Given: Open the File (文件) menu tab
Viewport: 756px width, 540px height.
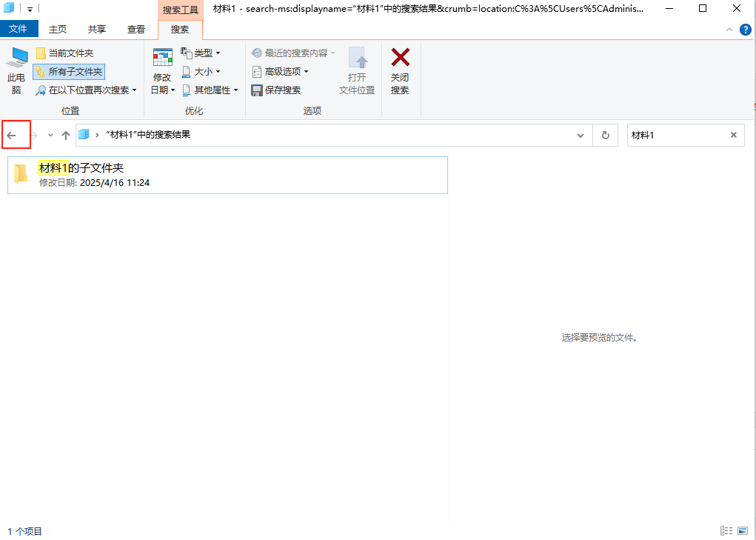Looking at the screenshot, I should click(19, 30).
